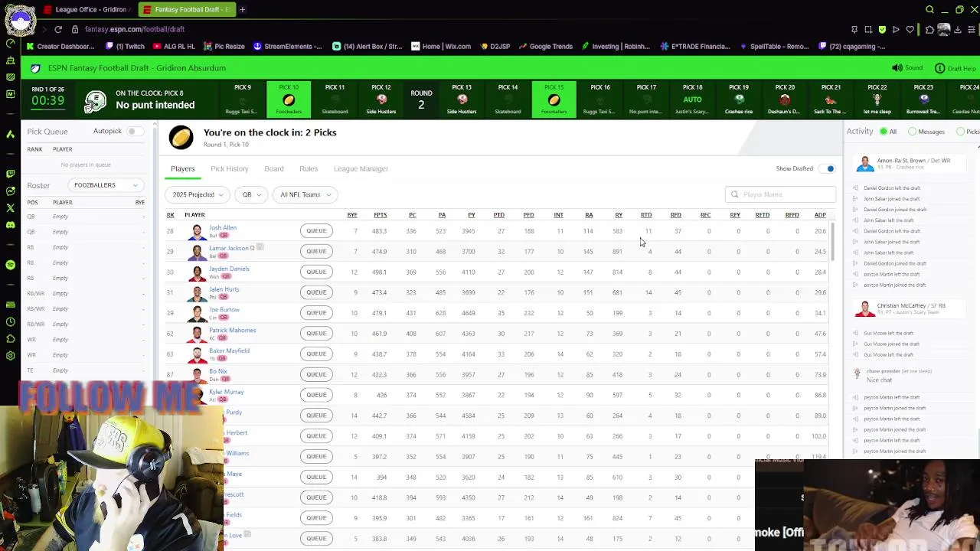The height and width of the screenshot is (551, 980).
Task: Queue Lamar Jackson
Action: click(316, 251)
